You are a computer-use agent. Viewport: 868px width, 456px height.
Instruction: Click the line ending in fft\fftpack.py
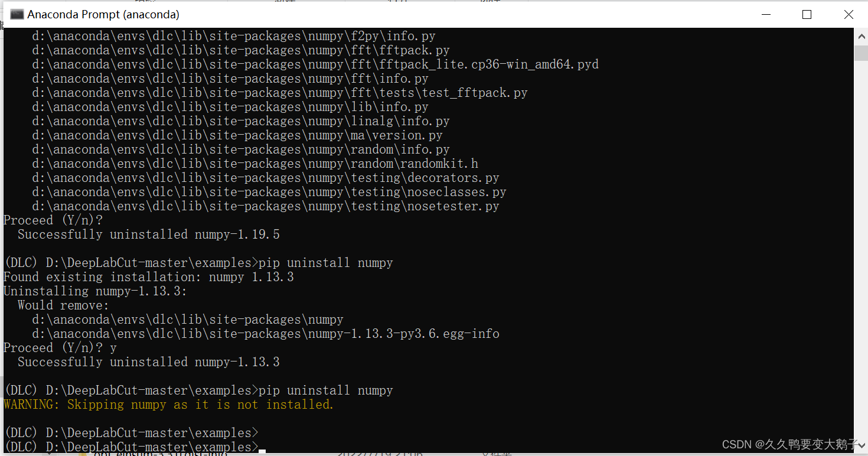pos(241,50)
